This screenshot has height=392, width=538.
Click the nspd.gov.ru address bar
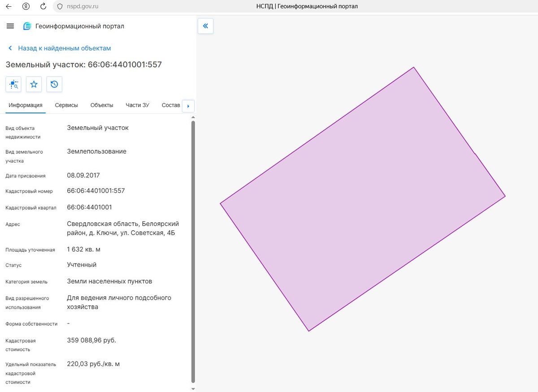(x=82, y=6)
